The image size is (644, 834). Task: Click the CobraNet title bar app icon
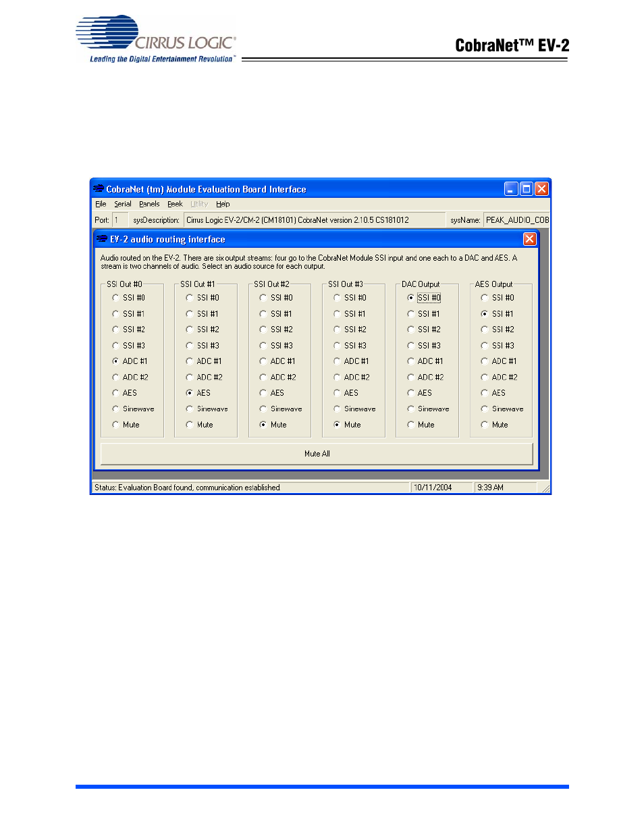(x=99, y=189)
